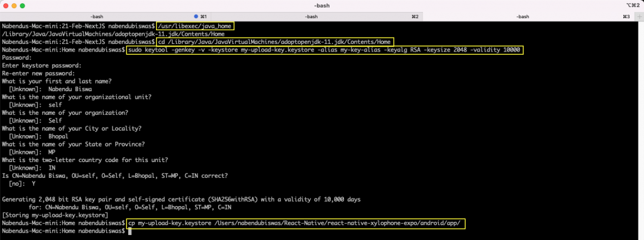644x240 pixels.
Task: Click the cd /Library/Java/JavaVirtualMachines command text
Action: coord(275,41)
